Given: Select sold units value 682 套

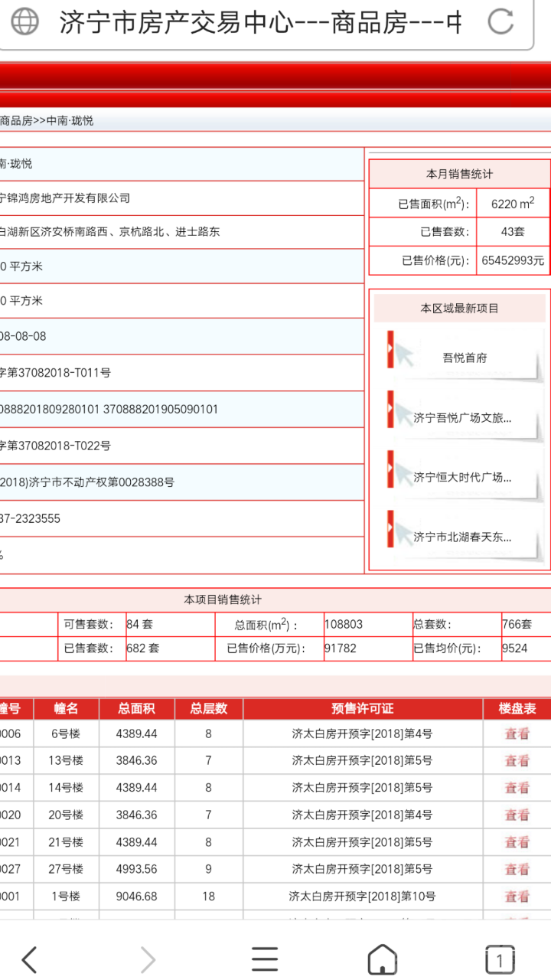Looking at the screenshot, I should [x=142, y=648].
